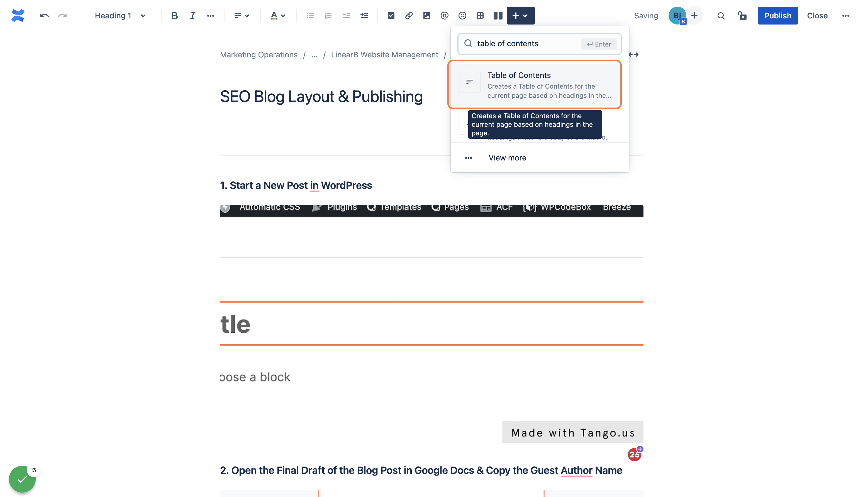868x497 pixels.
Task: Click the page title SEO Blog Layout & Publishing
Action: click(321, 97)
